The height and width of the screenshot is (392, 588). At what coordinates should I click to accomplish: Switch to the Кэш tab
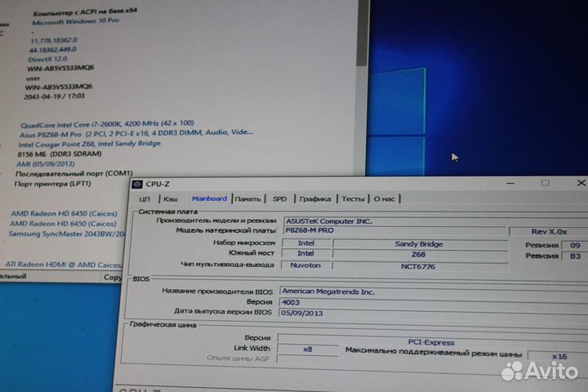(x=171, y=198)
